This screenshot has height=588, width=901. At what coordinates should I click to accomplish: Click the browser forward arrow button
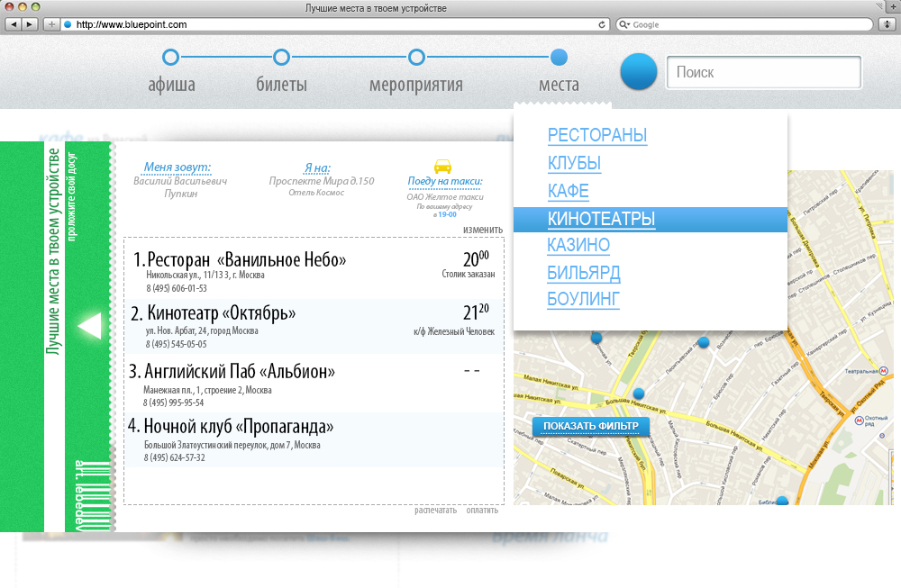click(30, 24)
